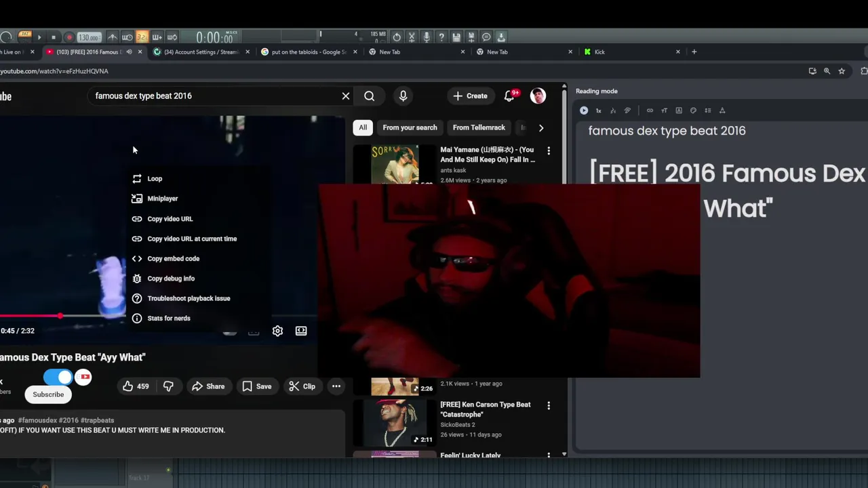Open options menu for Ken Carson Type Beat
Screen dimensions: 868x488
click(x=549, y=405)
